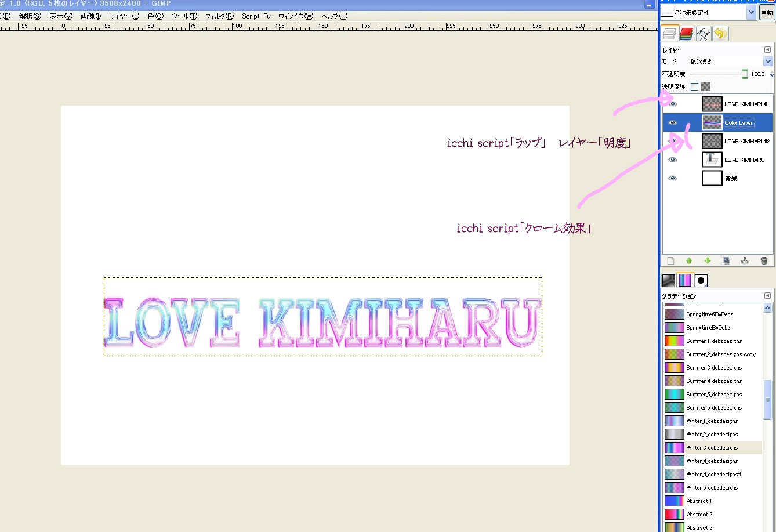The image size is (776, 532).
Task: Open the Channels dock tab
Action: [x=687, y=34]
